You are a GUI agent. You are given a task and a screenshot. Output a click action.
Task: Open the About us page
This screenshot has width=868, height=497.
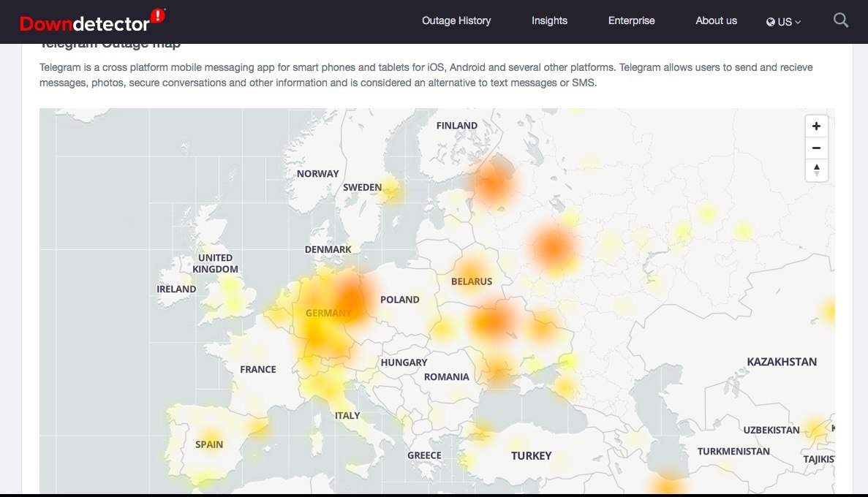coord(716,20)
